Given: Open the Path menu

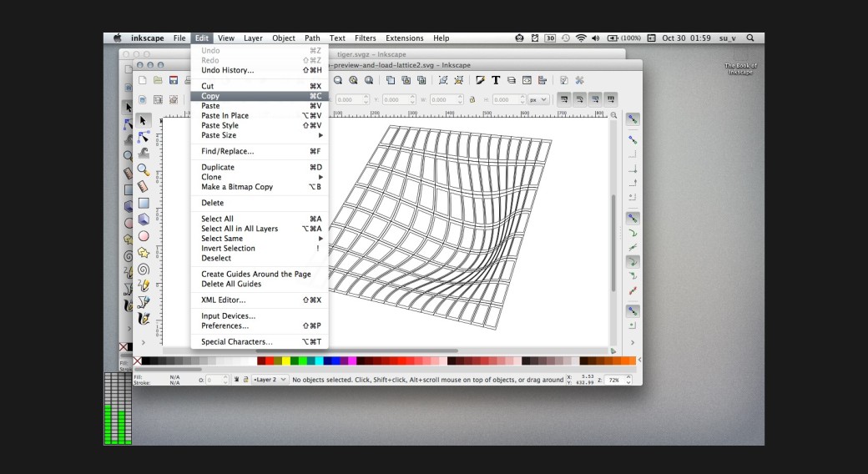Looking at the screenshot, I should point(312,38).
